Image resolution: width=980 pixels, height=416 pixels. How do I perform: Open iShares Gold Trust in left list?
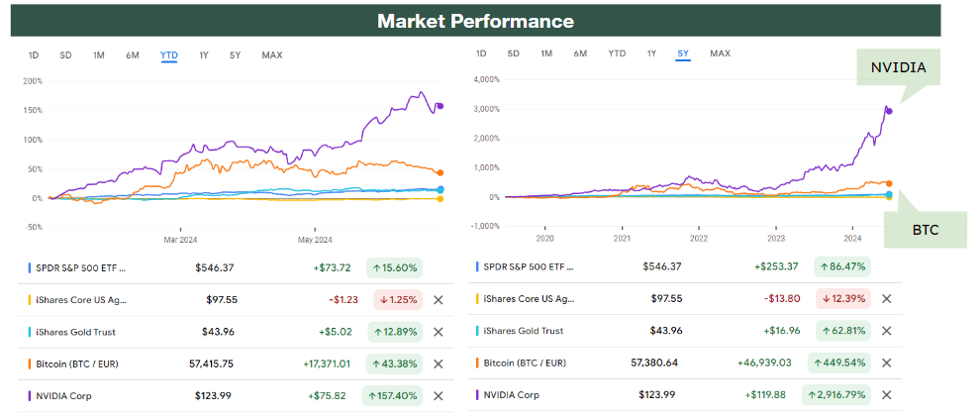click(75, 332)
